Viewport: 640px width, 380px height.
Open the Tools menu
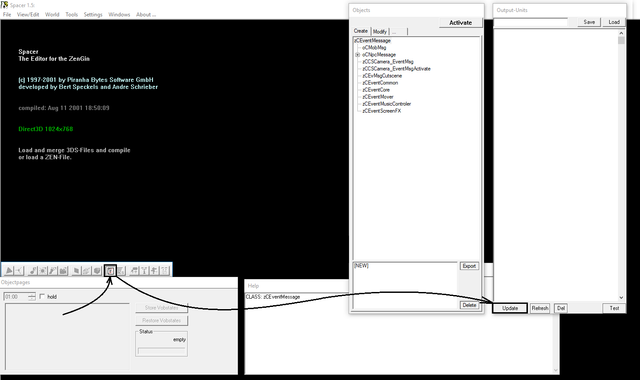(x=71, y=14)
